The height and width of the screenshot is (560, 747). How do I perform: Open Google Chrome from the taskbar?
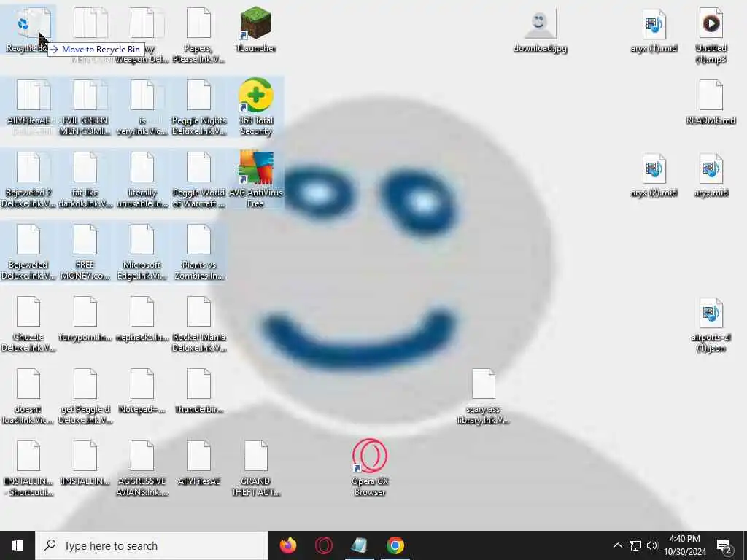click(395, 545)
